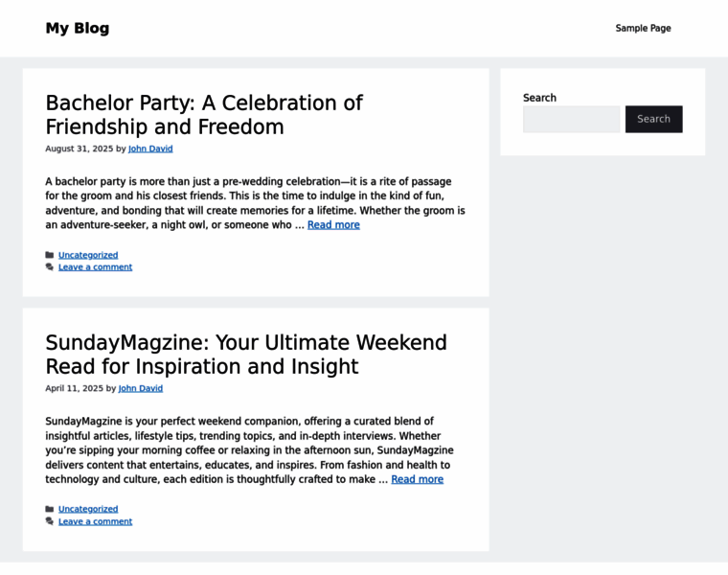Open the SundayMagzine post title
Viewport: 728px width, 575px height.
pyautogui.click(x=246, y=355)
